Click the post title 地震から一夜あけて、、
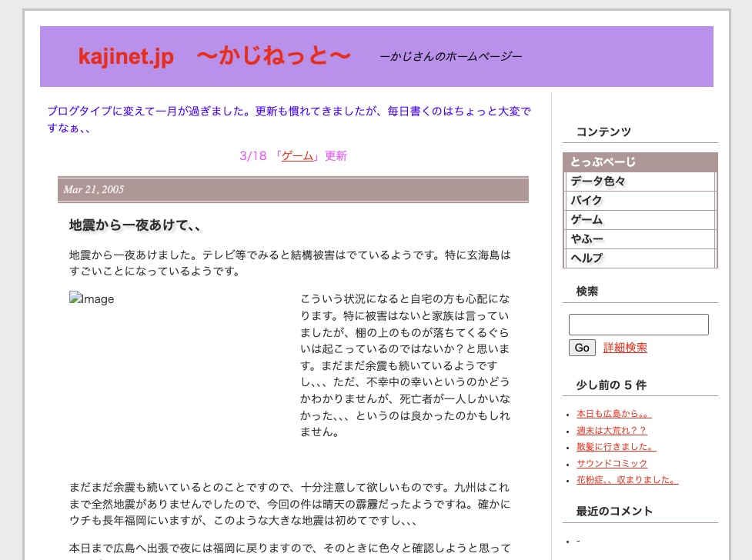 tap(135, 225)
